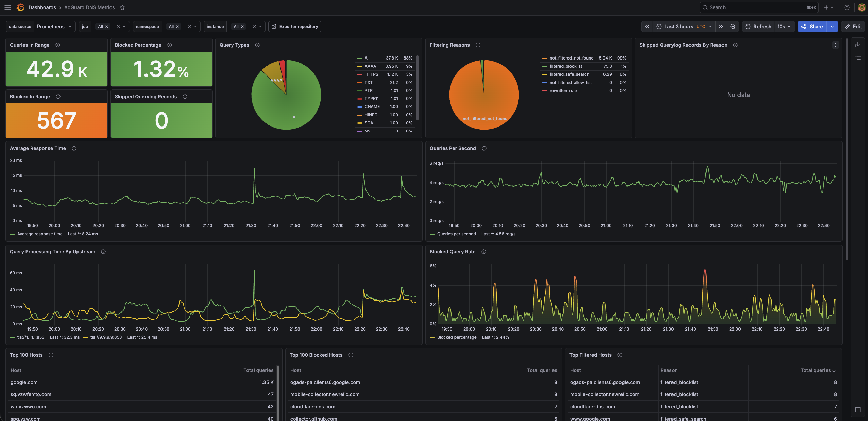Click the zoom out time range icon
This screenshot has height=421, width=868.
click(733, 27)
